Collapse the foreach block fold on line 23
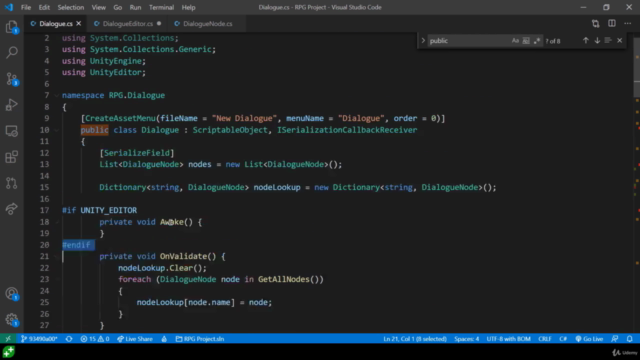 coord(57,279)
